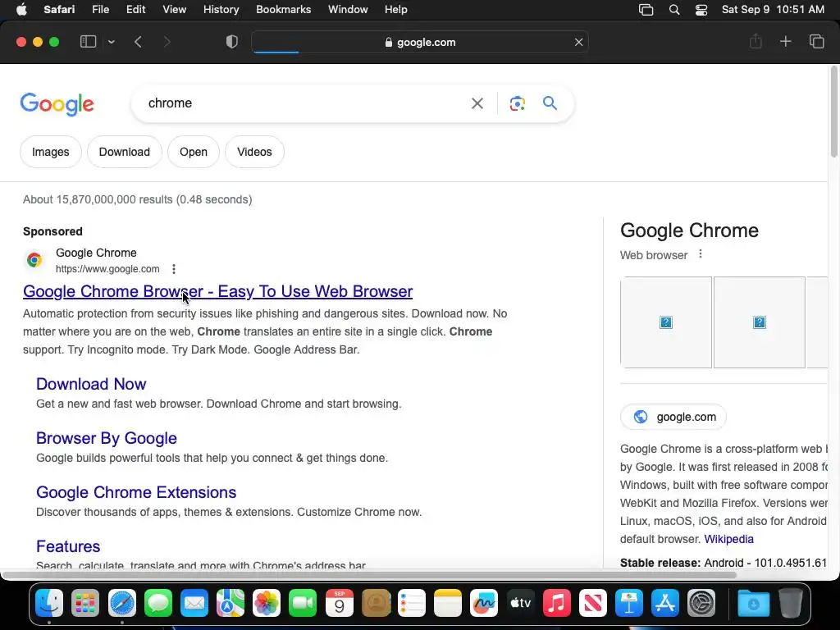This screenshot has width=840, height=630.
Task: Open the Share button in toolbar
Action: (x=756, y=41)
